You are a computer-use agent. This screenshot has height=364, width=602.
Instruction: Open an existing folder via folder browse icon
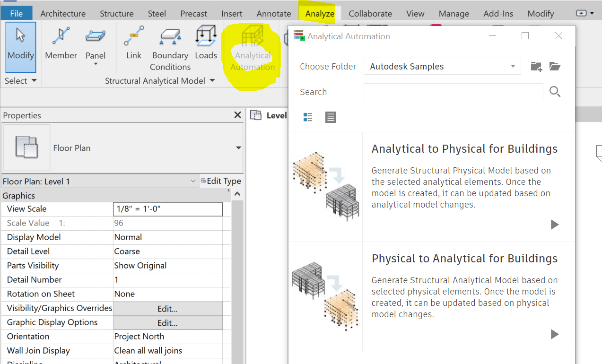tap(555, 66)
